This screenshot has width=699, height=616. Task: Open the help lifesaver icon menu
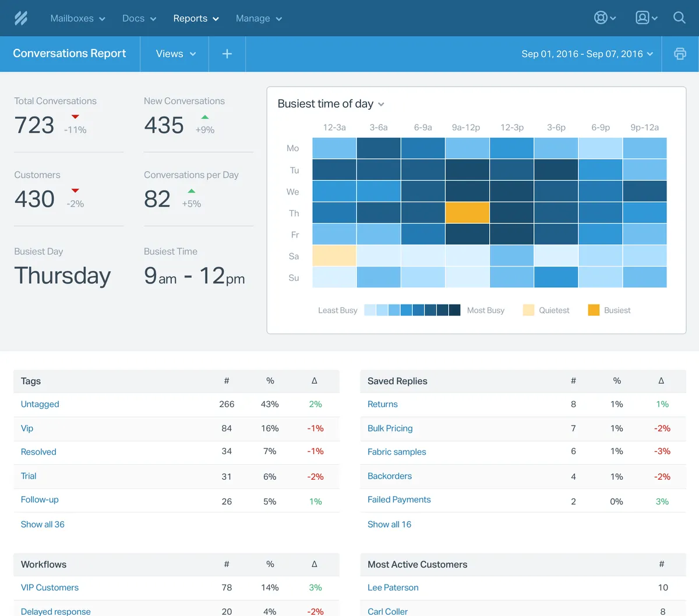coord(605,18)
